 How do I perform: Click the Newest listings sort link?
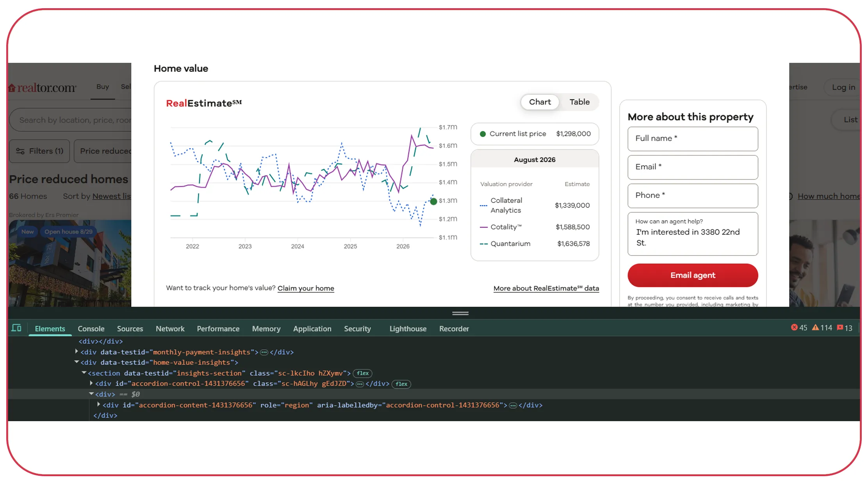click(x=111, y=196)
